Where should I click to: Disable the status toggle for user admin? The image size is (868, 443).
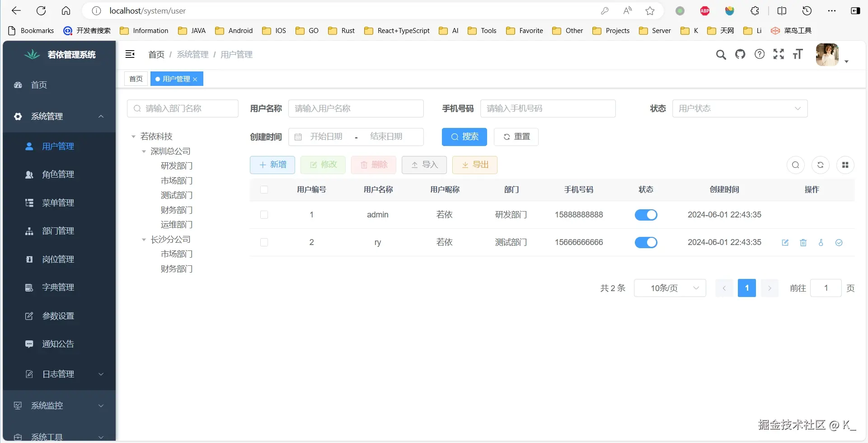(x=646, y=215)
